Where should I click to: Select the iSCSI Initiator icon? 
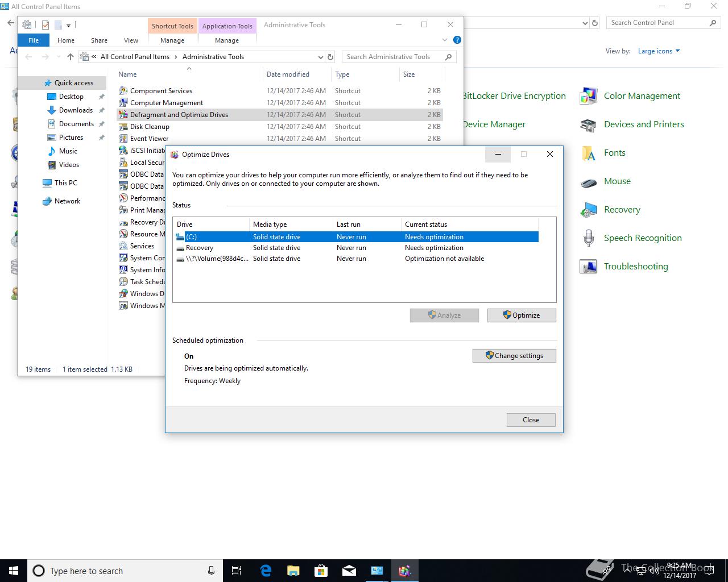(x=123, y=151)
